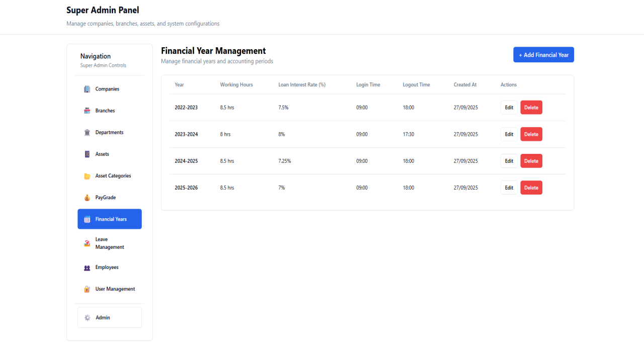This screenshot has height=362, width=644.
Task: Click the Super Admin Controls subtitle
Action: pyautogui.click(x=103, y=65)
